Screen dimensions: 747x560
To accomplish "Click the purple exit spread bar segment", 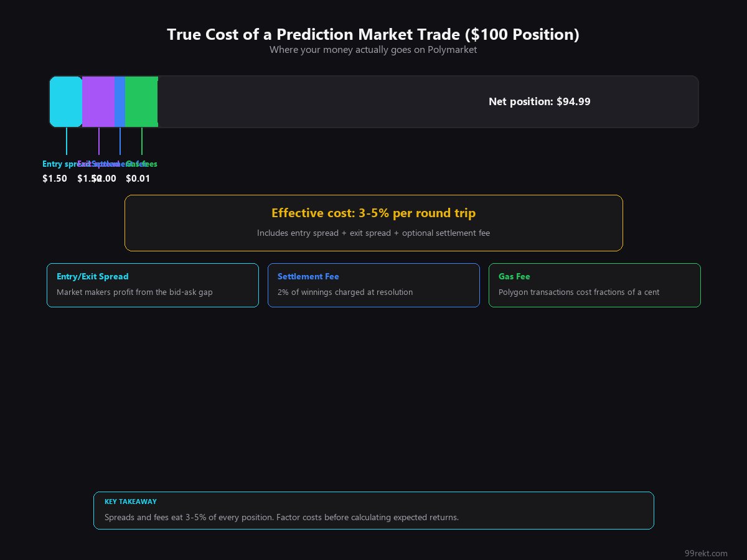I will point(98,101).
